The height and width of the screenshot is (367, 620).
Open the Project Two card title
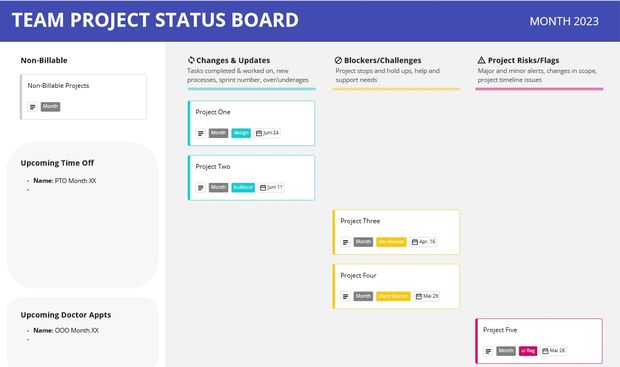(x=213, y=166)
